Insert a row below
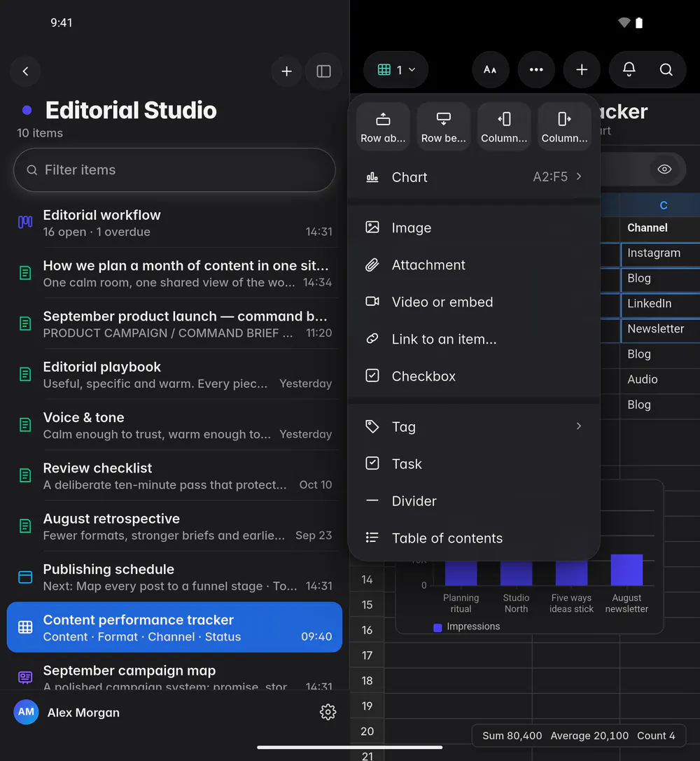Screen dimensions: 700x761 [x=443, y=127]
